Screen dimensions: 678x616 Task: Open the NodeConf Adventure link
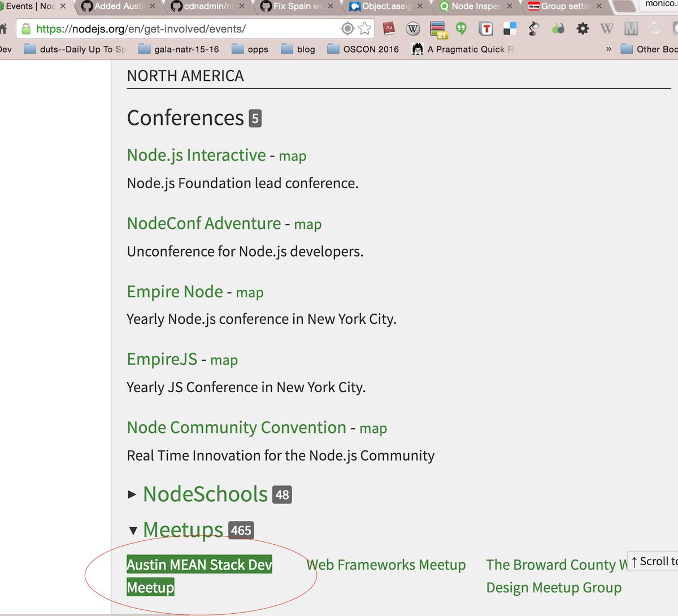204,223
